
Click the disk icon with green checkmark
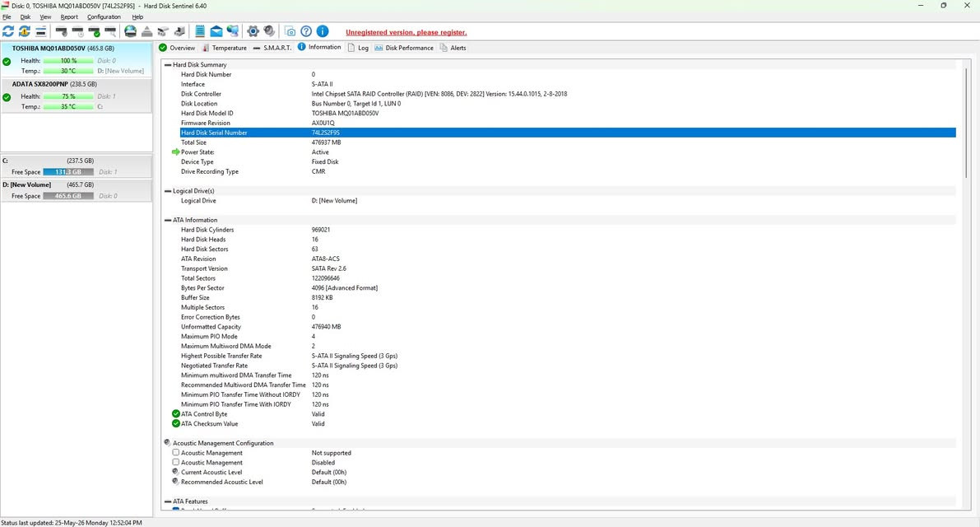point(94,31)
